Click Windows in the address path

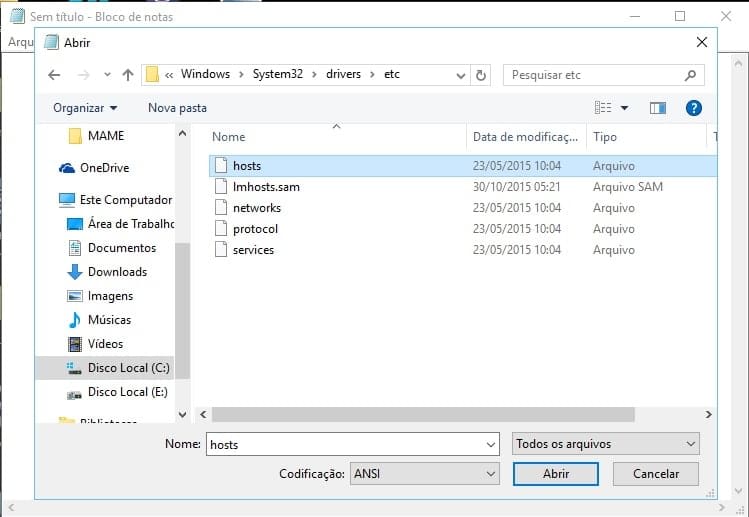205,74
